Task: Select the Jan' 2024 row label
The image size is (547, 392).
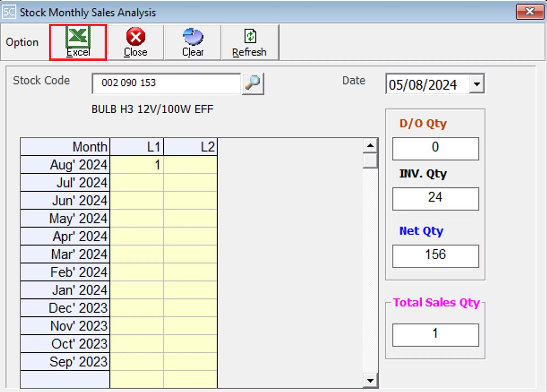Action: (65, 290)
